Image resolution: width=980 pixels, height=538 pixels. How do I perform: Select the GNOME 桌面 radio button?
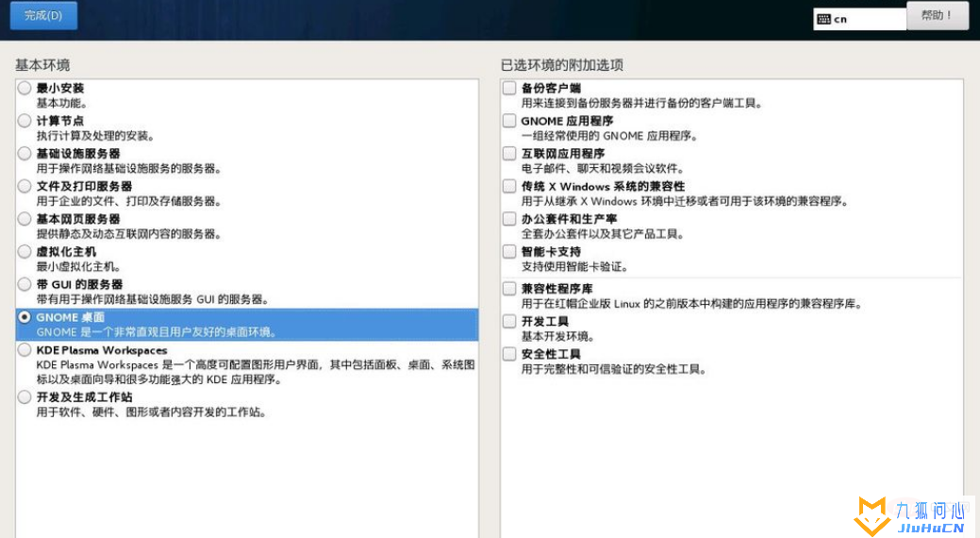(x=25, y=317)
